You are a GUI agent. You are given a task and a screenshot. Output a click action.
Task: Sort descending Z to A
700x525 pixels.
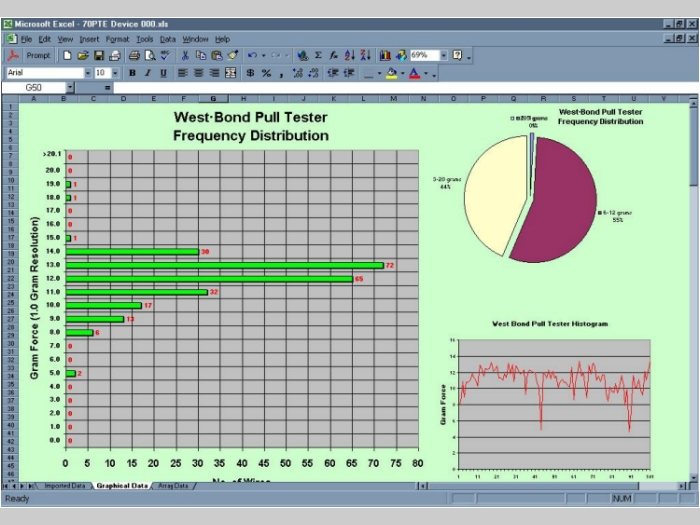coord(365,55)
